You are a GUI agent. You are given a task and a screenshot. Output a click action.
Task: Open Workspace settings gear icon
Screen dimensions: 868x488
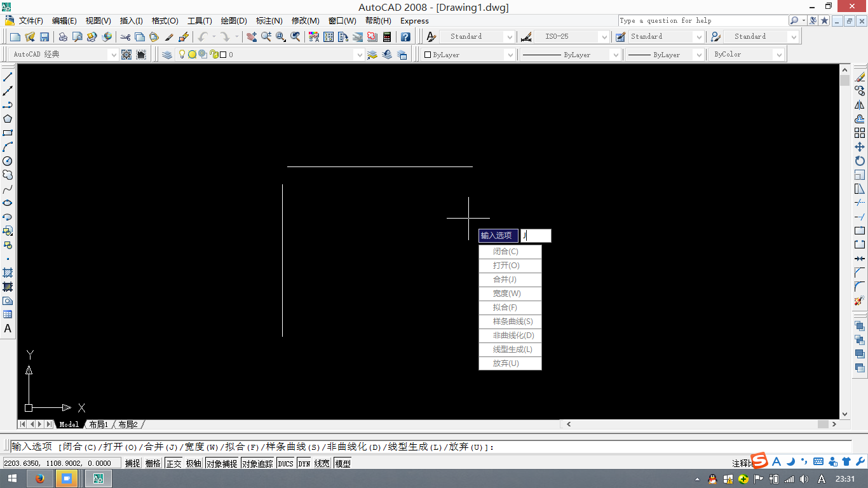click(x=126, y=55)
